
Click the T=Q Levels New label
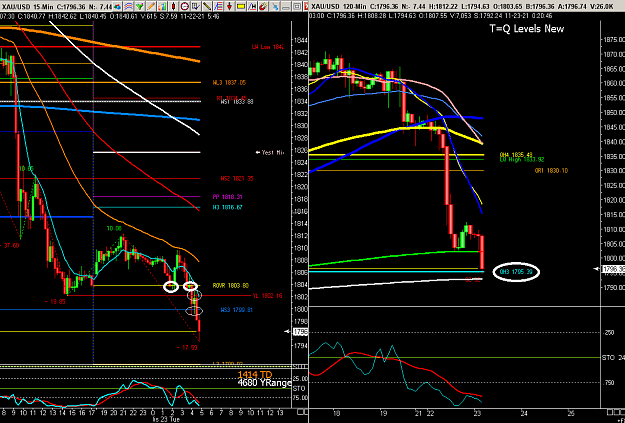coord(527,29)
